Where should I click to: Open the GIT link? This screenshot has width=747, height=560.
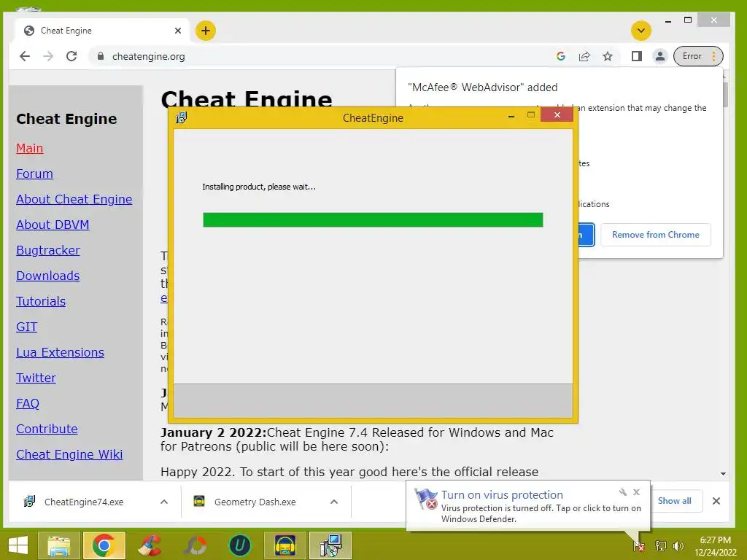[26, 327]
